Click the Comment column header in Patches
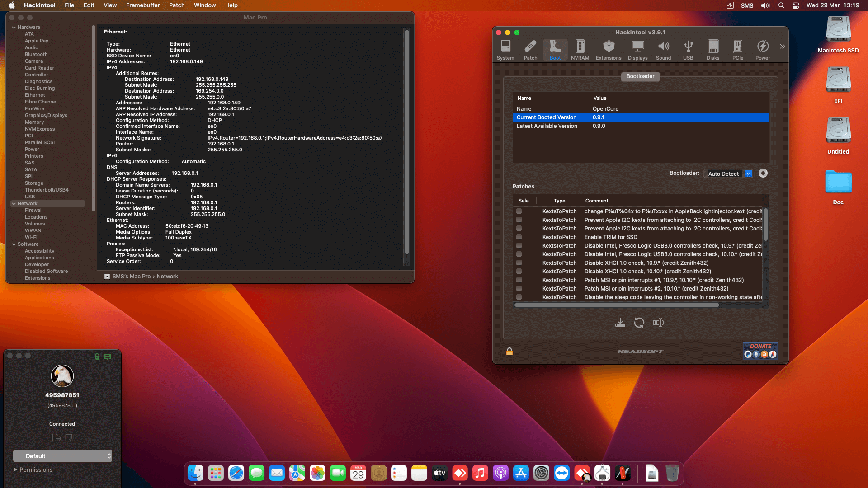Image resolution: width=868 pixels, height=488 pixels. [x=597, y=201]
